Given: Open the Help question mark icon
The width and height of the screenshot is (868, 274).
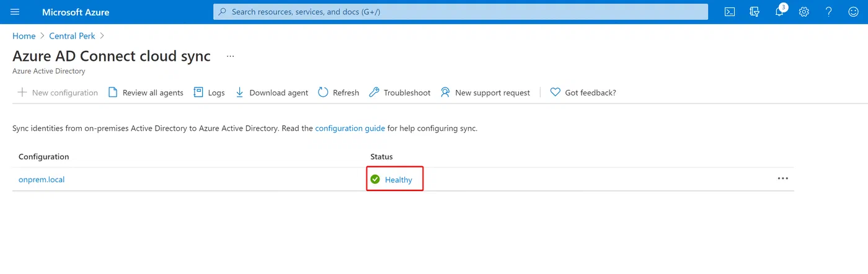Looking at the screenshot, I should click(x=829, y=12).
